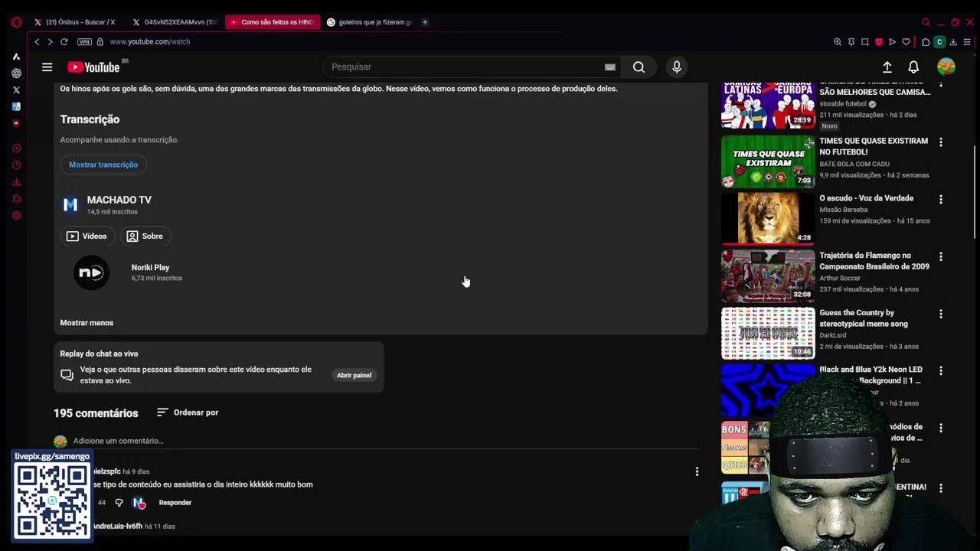Open Downloads icon in Opera sidebar
Screen dimensions: 980x551
(x=16, y=181)
